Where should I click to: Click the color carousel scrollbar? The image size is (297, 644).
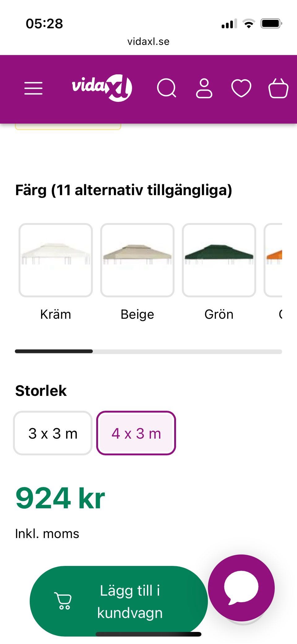(148, 351)
